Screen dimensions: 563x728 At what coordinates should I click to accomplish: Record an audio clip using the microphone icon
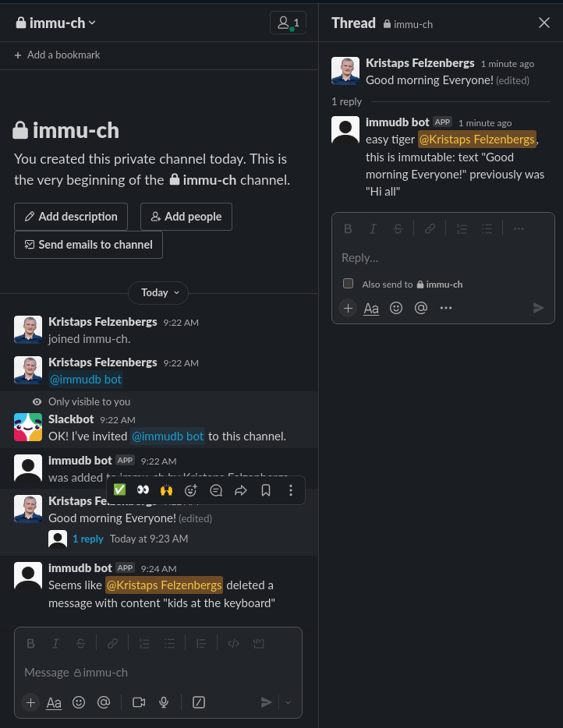coord(164,702)
